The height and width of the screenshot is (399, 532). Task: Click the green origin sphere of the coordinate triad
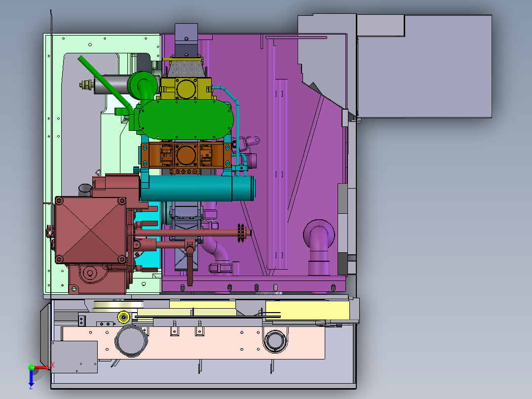click(31, 367)
